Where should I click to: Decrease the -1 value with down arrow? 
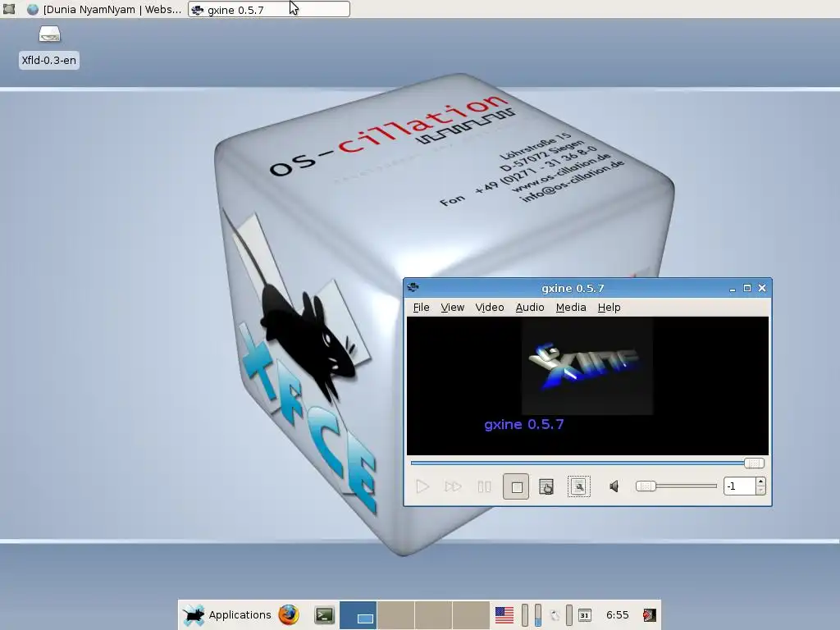point(760,491)
